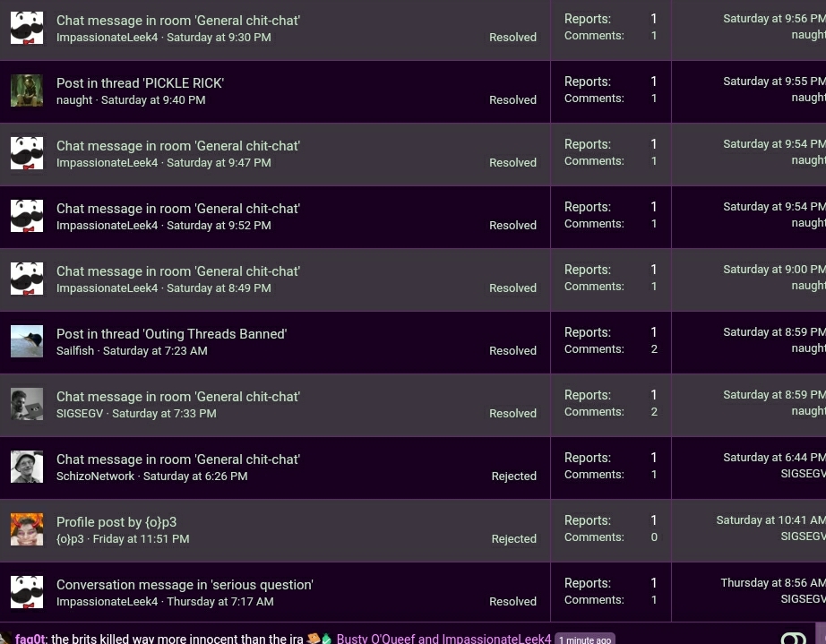Click ImpassionateLeek4 beside Saturday at 9:30 PM
Screen dimensions: 826x644
pyautogui.click(x=107, y=38)
